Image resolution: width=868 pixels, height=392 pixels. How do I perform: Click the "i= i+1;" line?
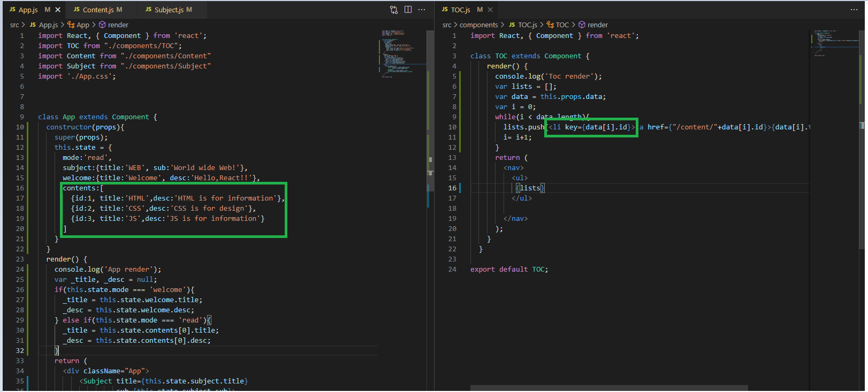pyautogui.click(x=517, y=137)
